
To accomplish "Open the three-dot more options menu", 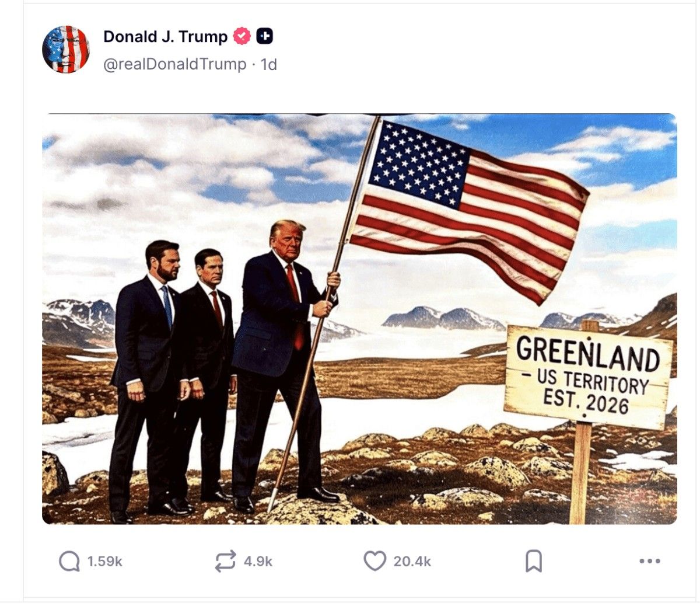I will click(x=649, y=562).
